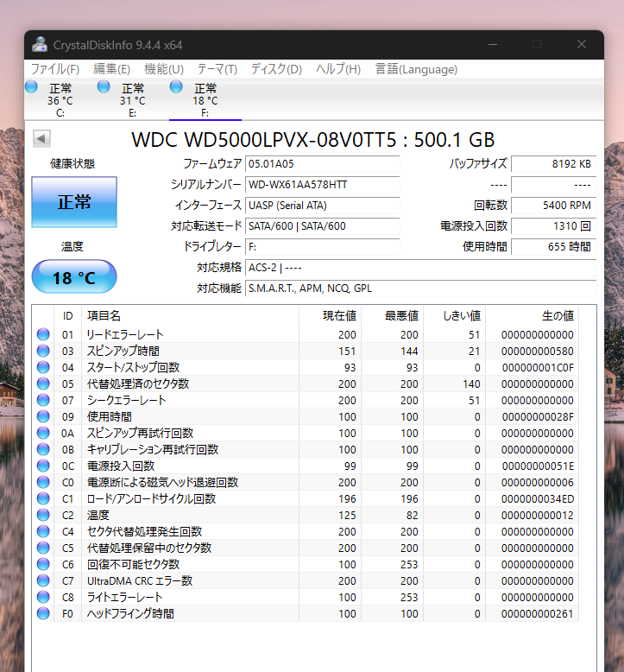
Task: Click the ID column header
Action: pyautogui.click(x=67, y=316)
